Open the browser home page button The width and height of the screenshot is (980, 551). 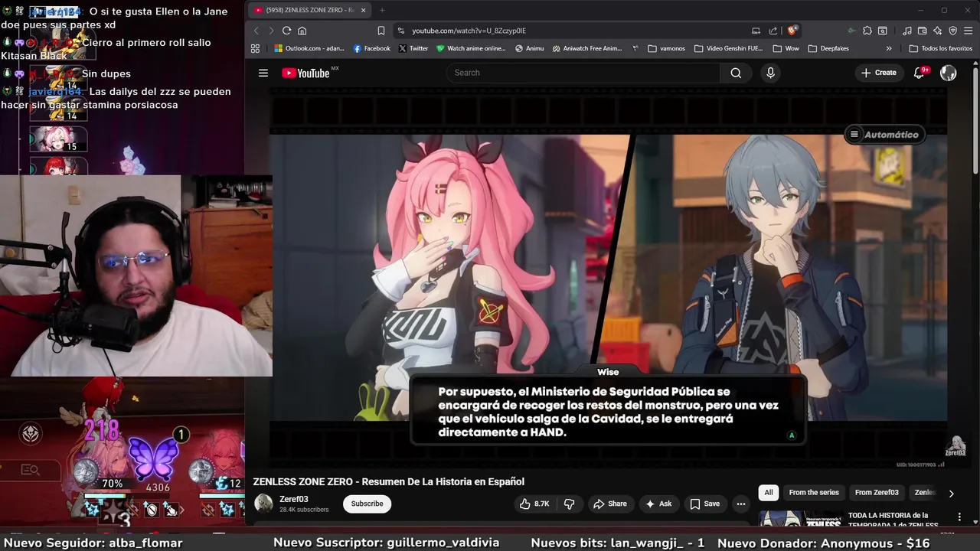(302, 31)
